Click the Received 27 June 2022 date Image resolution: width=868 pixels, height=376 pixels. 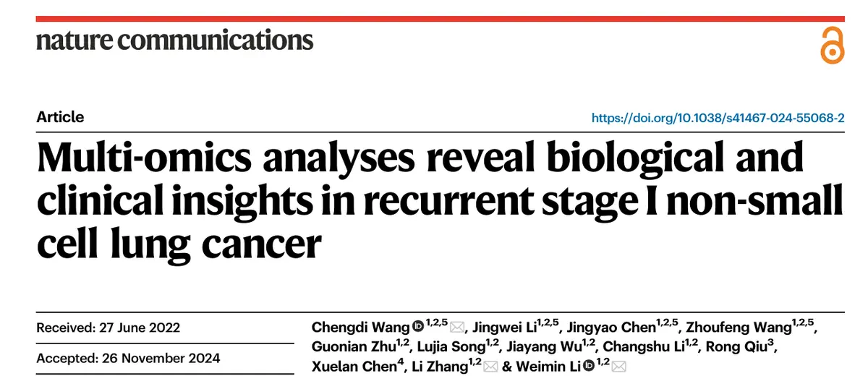(x=108, y=328)
